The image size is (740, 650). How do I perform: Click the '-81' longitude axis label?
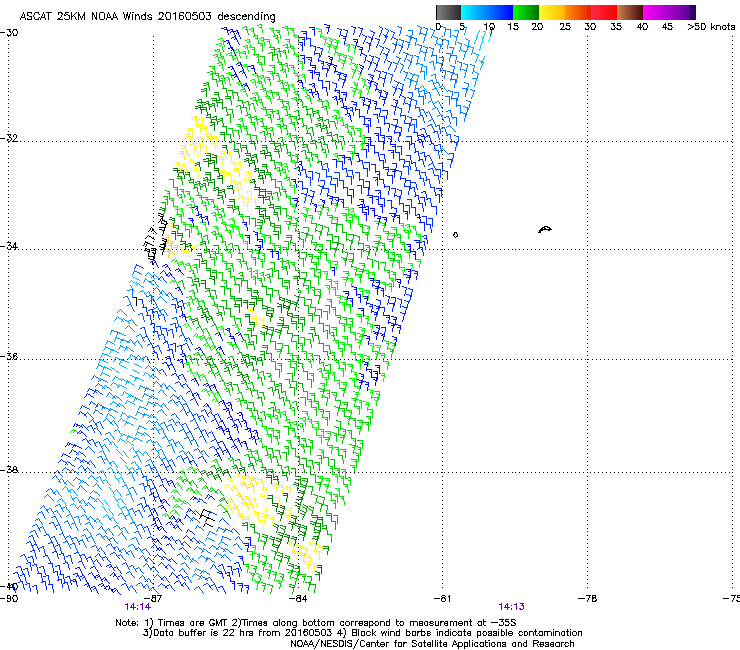[442, 599]
